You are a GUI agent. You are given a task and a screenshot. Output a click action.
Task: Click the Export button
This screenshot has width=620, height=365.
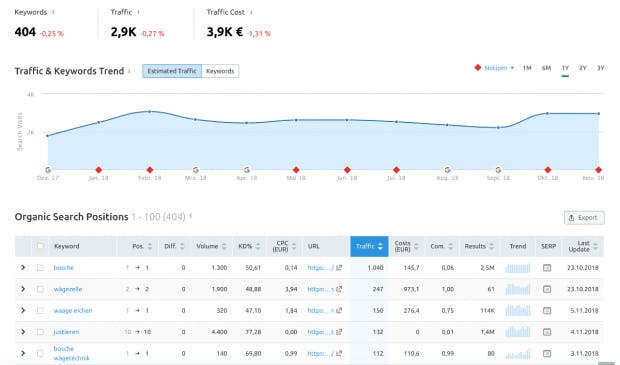(584, 217)
